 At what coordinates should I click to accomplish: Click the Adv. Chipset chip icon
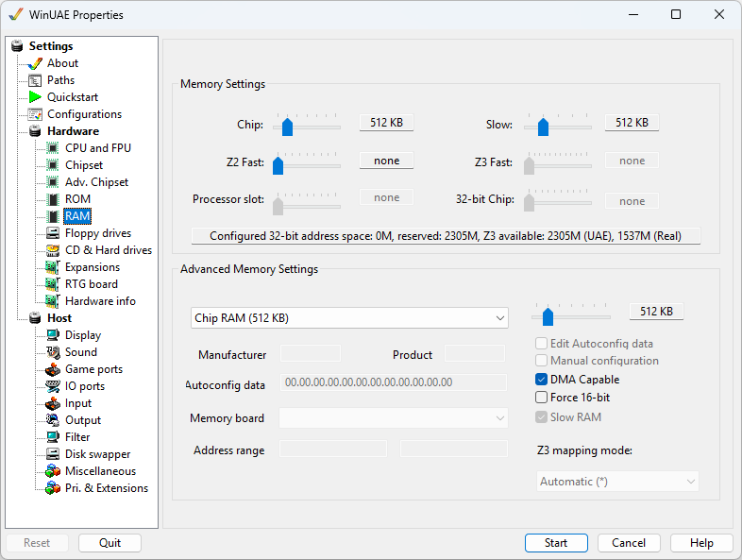(53, 182)
